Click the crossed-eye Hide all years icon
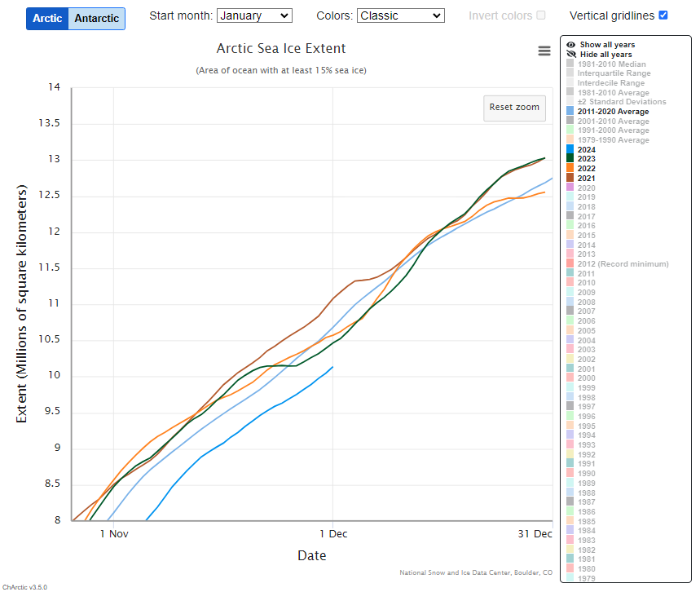This screenshot has width=700, height=592. coord(570,55)
